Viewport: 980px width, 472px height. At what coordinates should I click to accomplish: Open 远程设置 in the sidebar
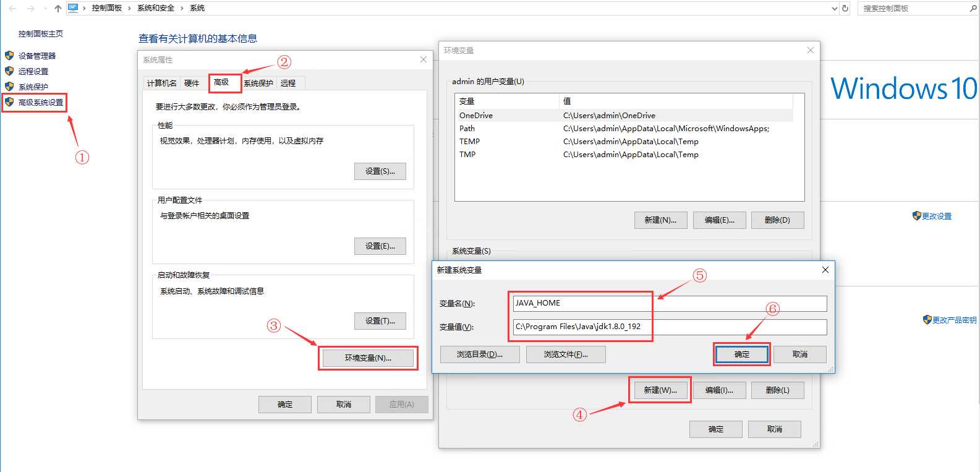click(33, 71)
